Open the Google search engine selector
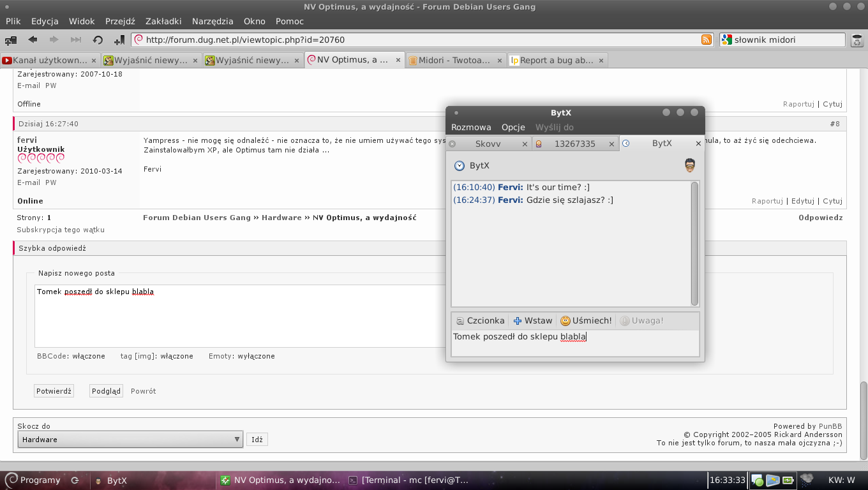Screen dimensions: 868x490 [x=726, y=40]
